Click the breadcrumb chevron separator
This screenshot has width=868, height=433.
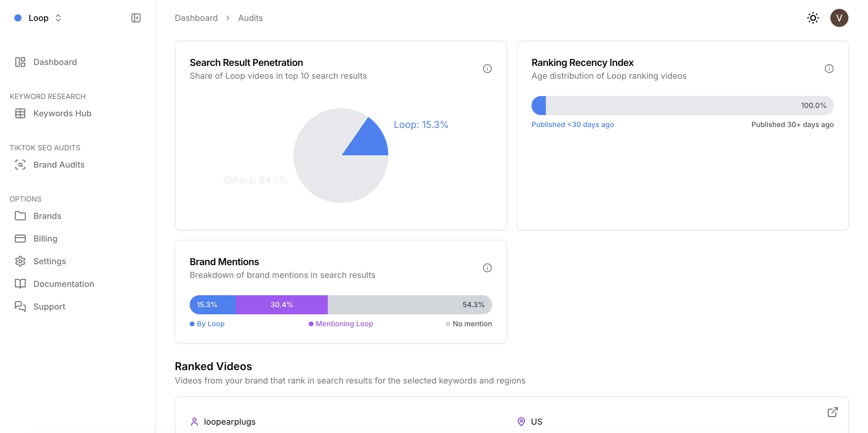tap(228, 18)
